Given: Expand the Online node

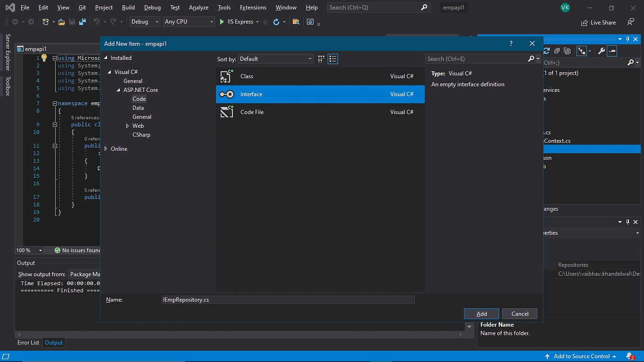Looking at the screenshot, I should click(x=106, y=149).
